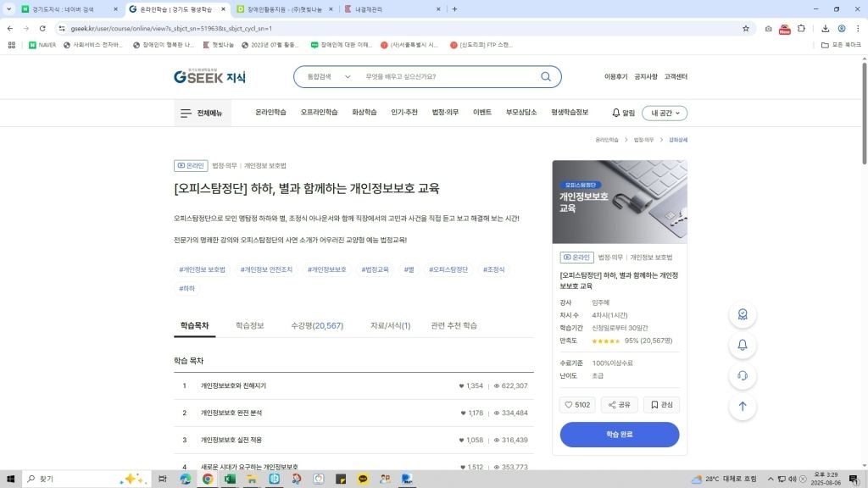Image resolution: width=868 pixels, height=488 pixels.
Task: Click the search magnifier icon
Action: [546, 76]
